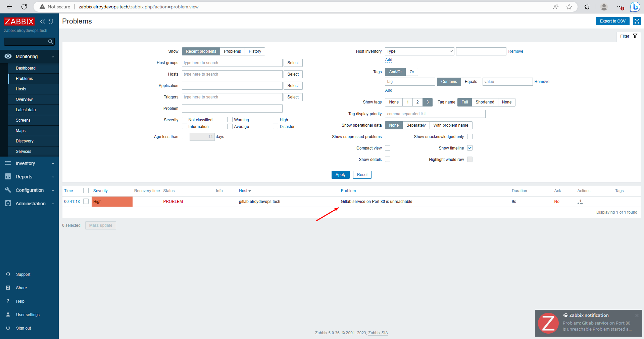644x339 pixels.
Task: Expand the Inventory menu section
Action: [53, 164]
